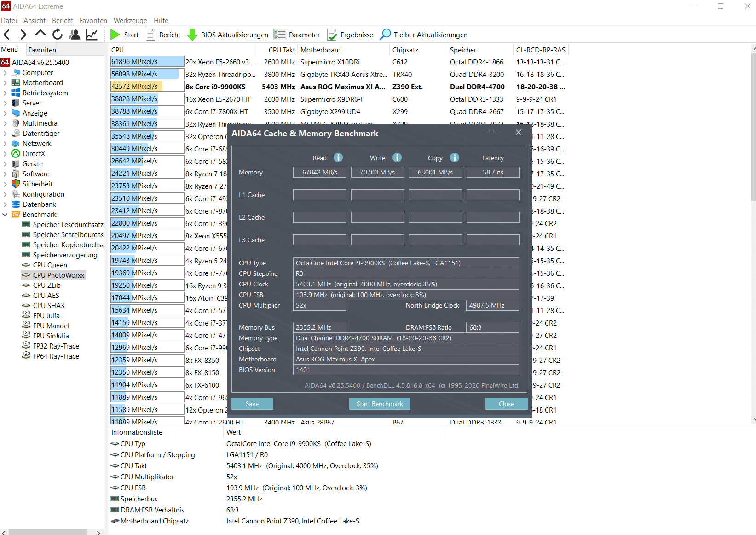Select the Computer tree item icon
The image size is (756, 535).
[x=16, y=72]
